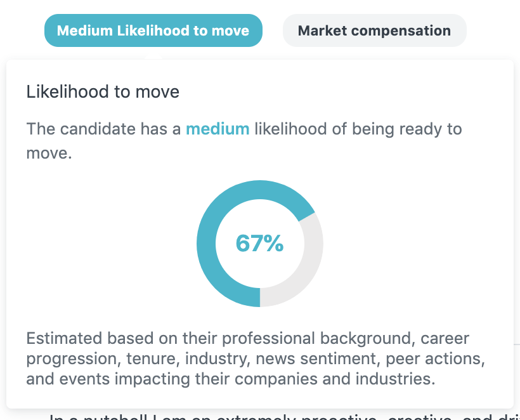
Task: Click the teal filled arc of the donut
Action: (207, 244)
